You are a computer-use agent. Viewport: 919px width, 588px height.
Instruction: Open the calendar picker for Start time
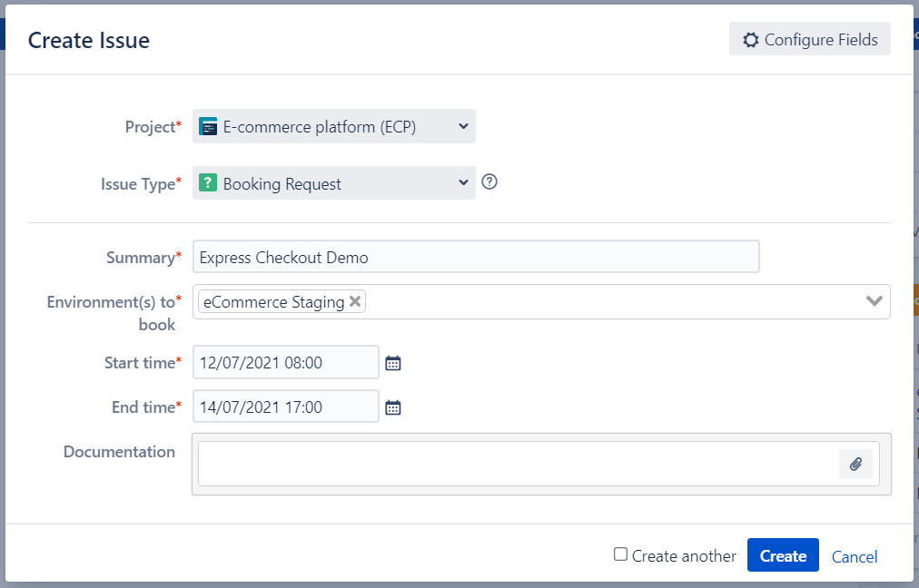point(392,361)
